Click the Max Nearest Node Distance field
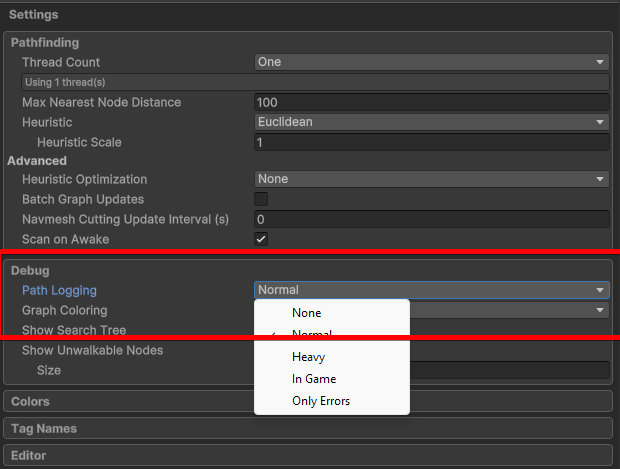This screenshot has height=469, width=620. pyautogui.click(x=431, y=102)
